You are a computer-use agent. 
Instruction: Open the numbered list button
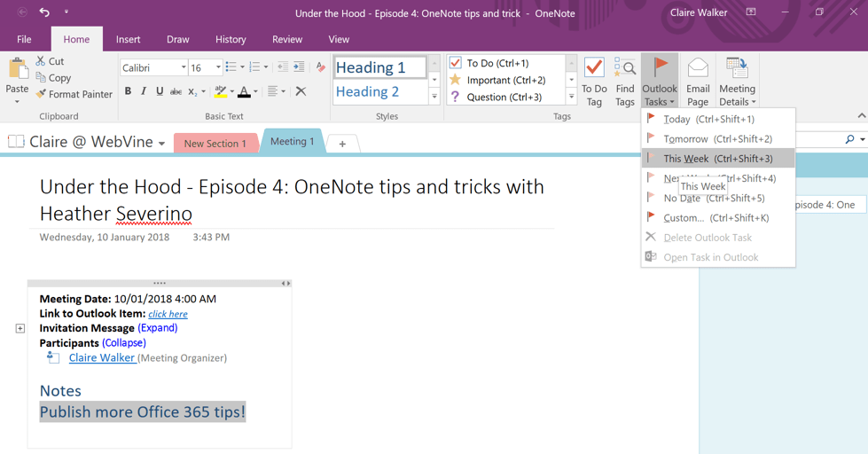[x=254, y=67]
